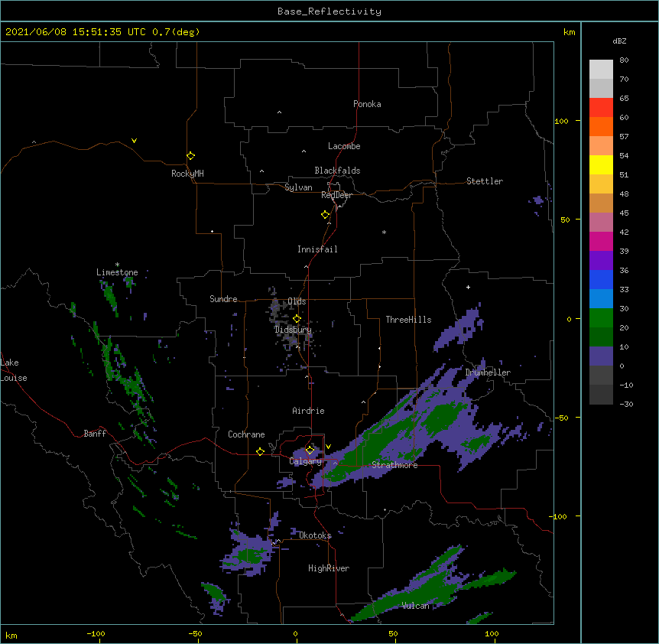
Task: Click the Cochrane town label
Action: [246, 434]
